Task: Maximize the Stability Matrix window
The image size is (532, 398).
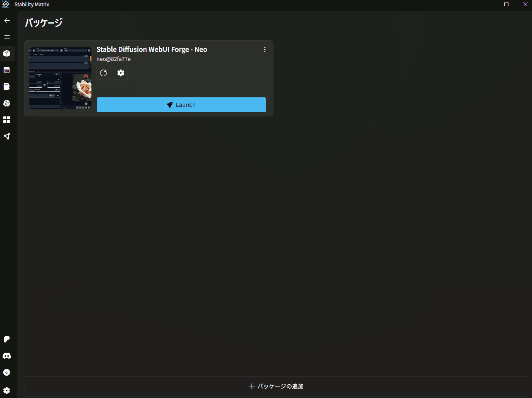Action: [506, 4]
